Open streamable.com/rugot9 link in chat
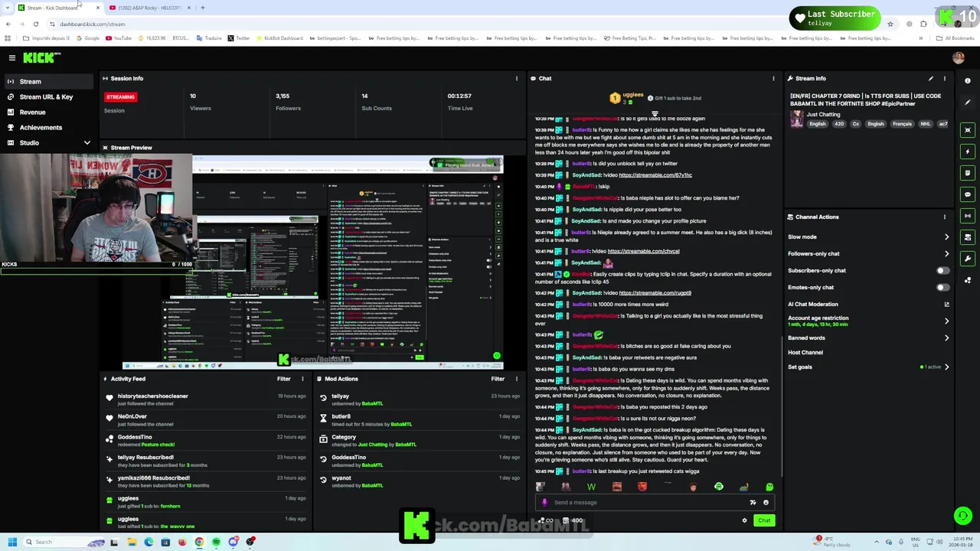 click(x=655, y=293)
